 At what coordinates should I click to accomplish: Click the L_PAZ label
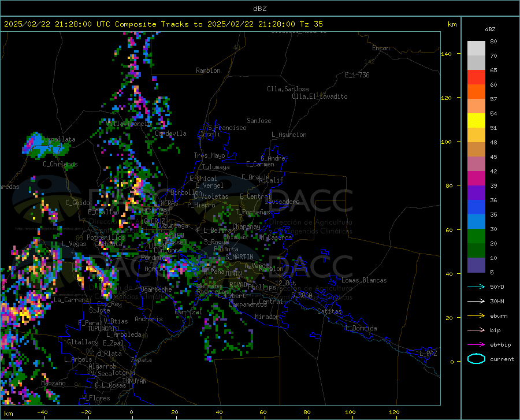428,354
